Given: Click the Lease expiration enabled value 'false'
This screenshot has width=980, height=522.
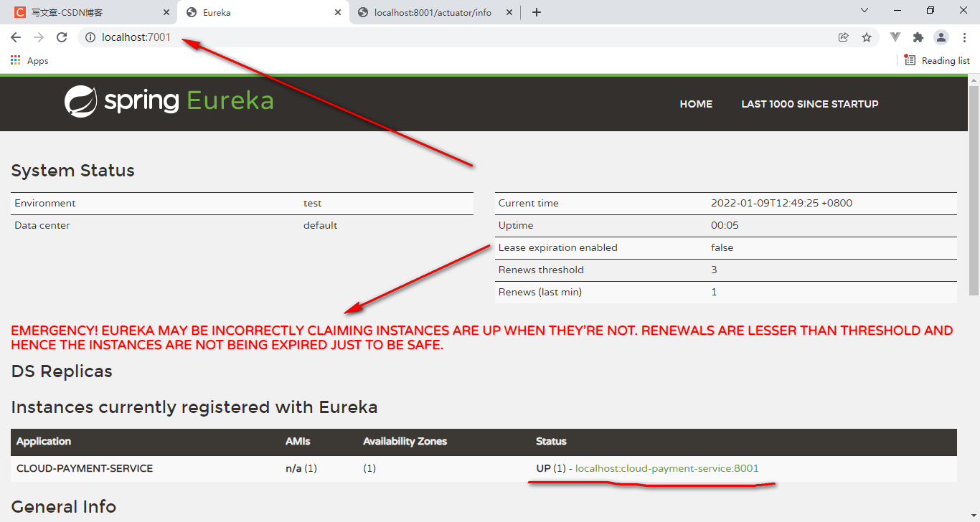Looking at the screenshot, I should (722, 247).
